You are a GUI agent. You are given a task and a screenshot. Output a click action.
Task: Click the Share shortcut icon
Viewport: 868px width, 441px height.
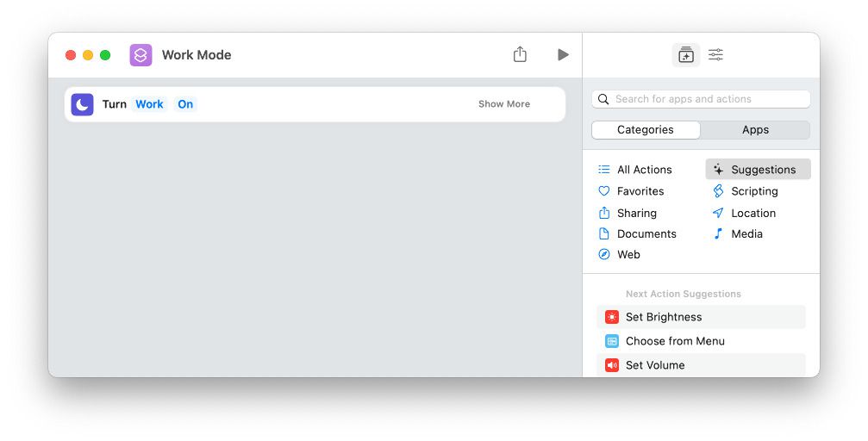(x=520, y=54)
